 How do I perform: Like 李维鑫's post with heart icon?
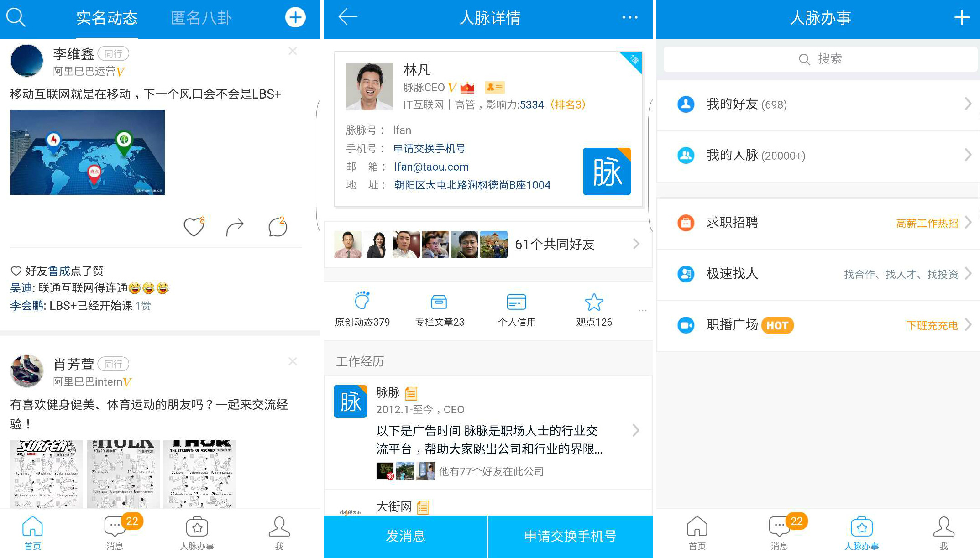point(194,227)
